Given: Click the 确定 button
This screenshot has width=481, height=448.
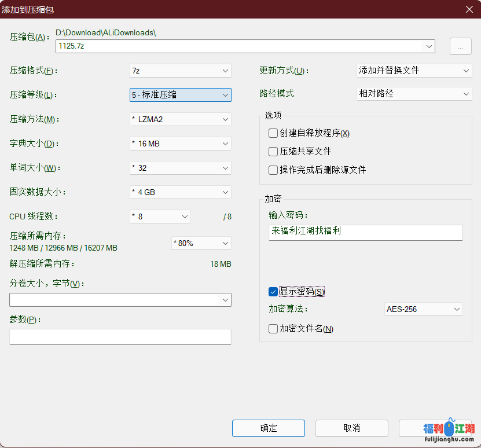Looking at the screenshot, I should [x=269, y=428].
